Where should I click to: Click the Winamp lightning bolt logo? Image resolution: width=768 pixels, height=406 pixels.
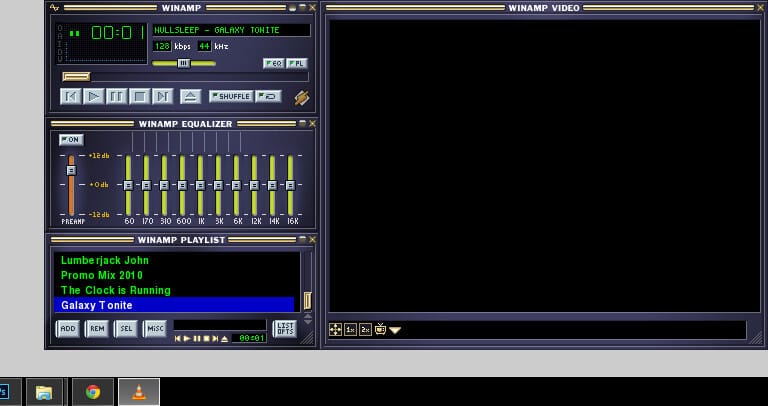click(x=301, y=97)
